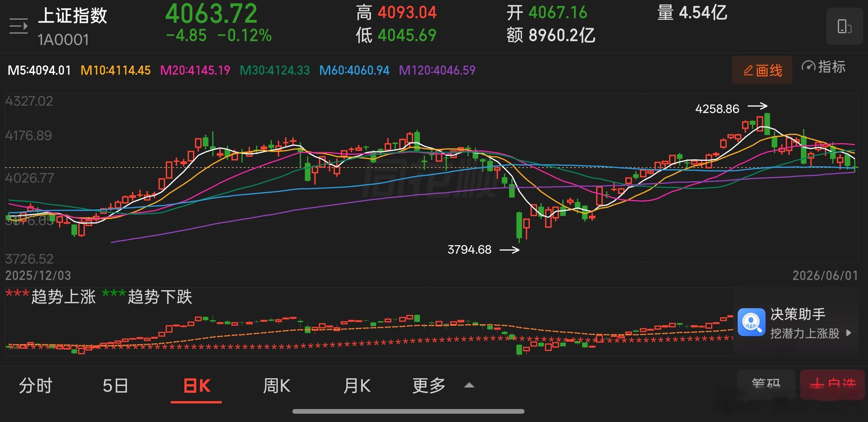Tap the change value -4.85
Image resolution: width=868 pixels, height=422 pixels.
click(186, 35)
